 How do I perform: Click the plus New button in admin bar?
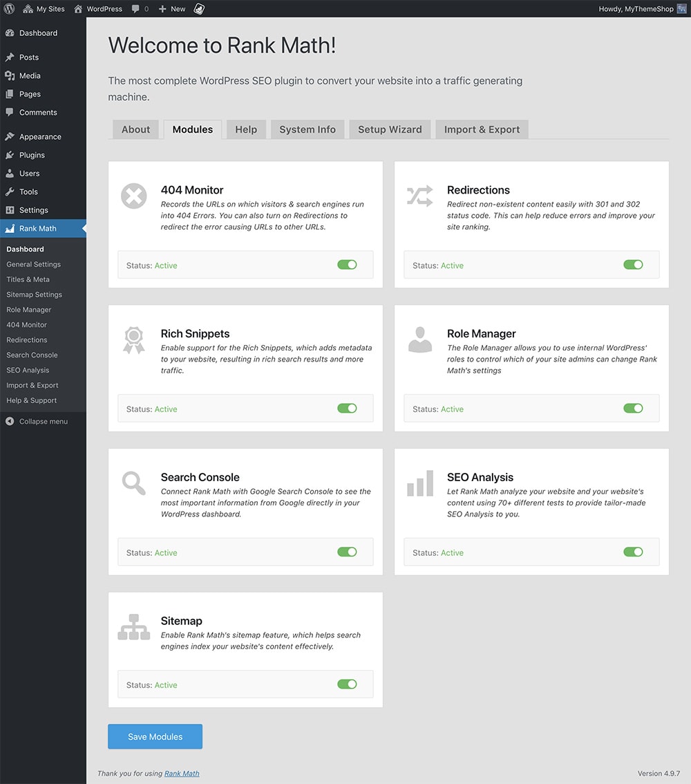point(172,8)
